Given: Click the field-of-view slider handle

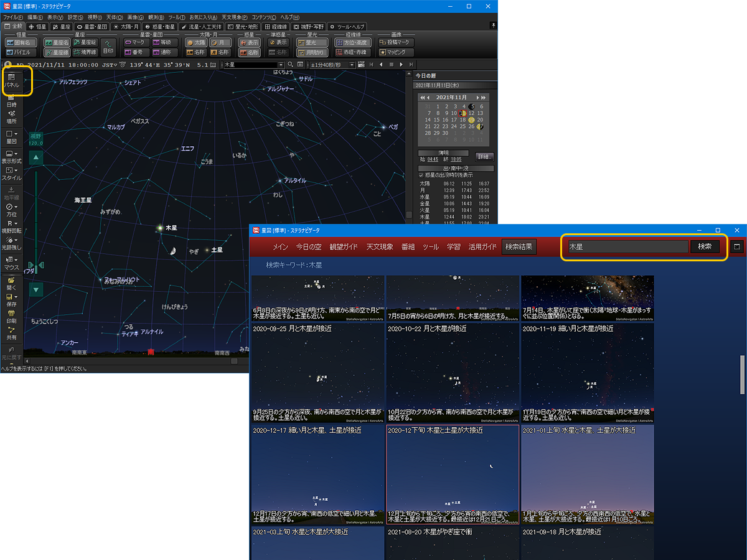Looking at the screenshot, I should pyautogui.click(x=35, y=266).
